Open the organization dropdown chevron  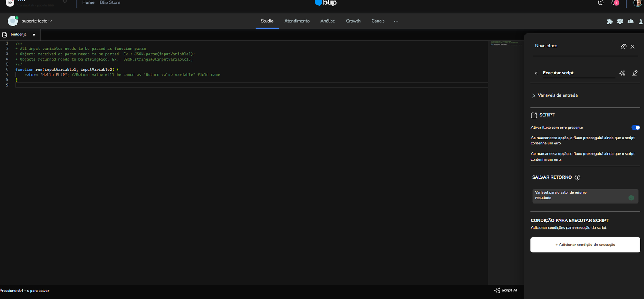65,2
